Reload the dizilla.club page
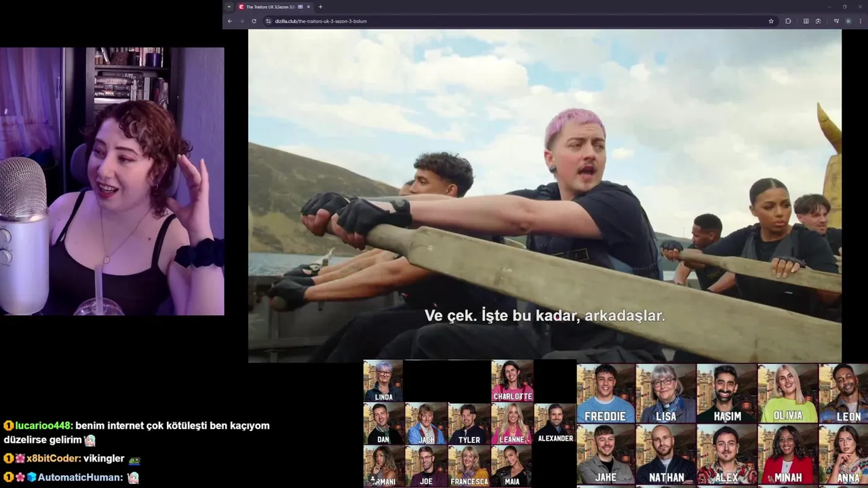Screen dimensions: 868x488 click(254, 21)
